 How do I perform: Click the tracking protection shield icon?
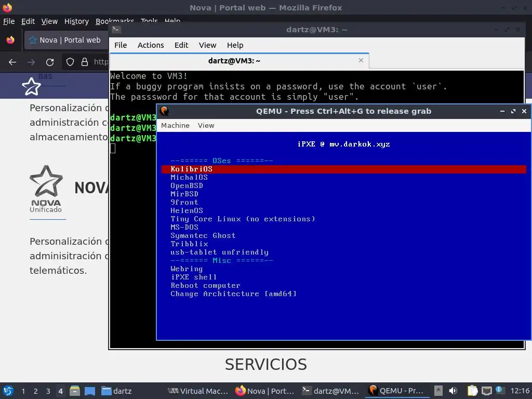tap(70, 62)
